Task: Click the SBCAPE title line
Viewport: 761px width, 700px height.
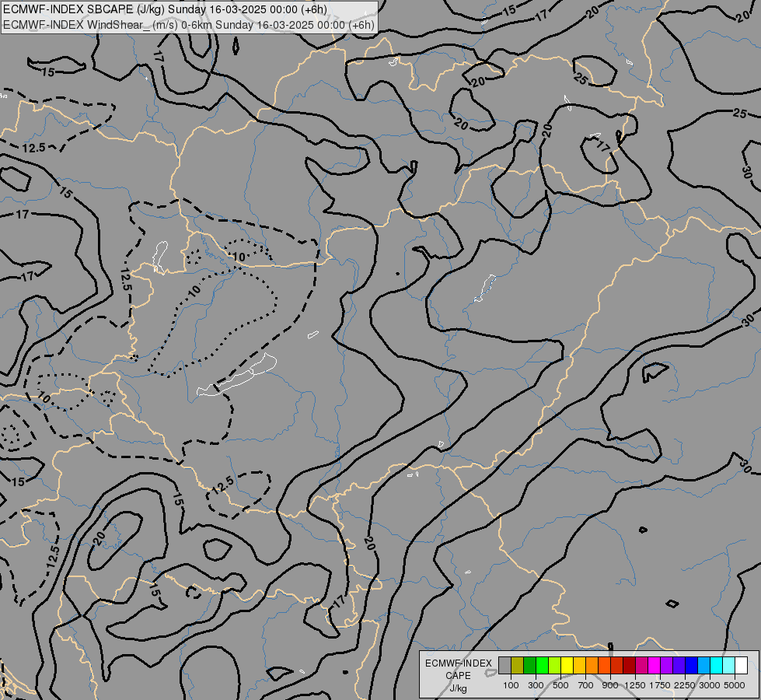Action: (165, 9)
